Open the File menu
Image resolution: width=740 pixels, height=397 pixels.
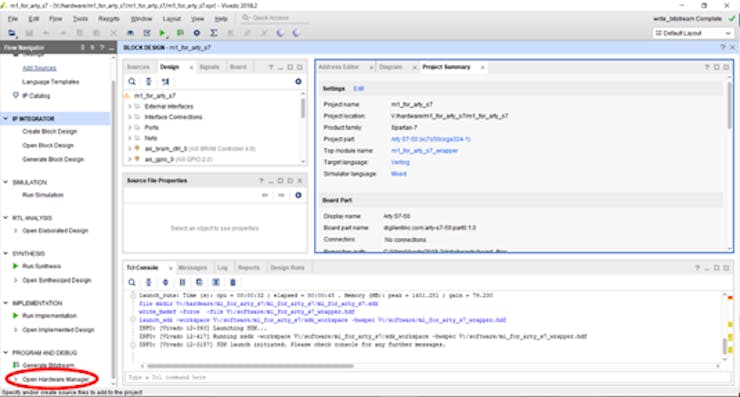(13, 19)
